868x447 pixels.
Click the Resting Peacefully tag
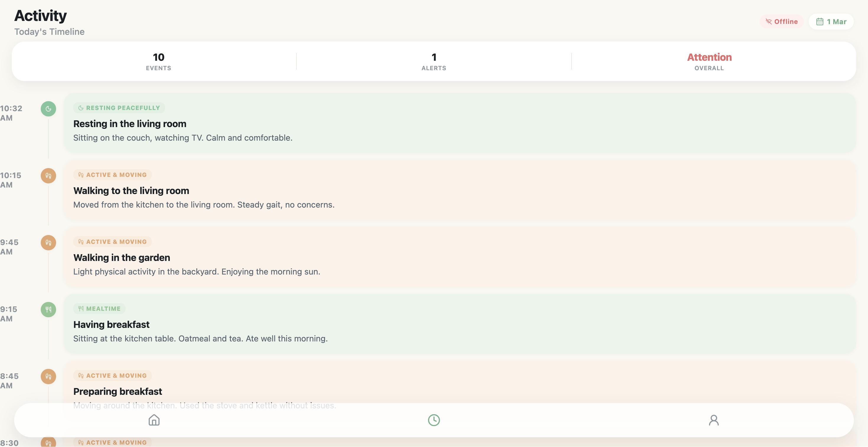pyautogui.click(x=119, y=108)
